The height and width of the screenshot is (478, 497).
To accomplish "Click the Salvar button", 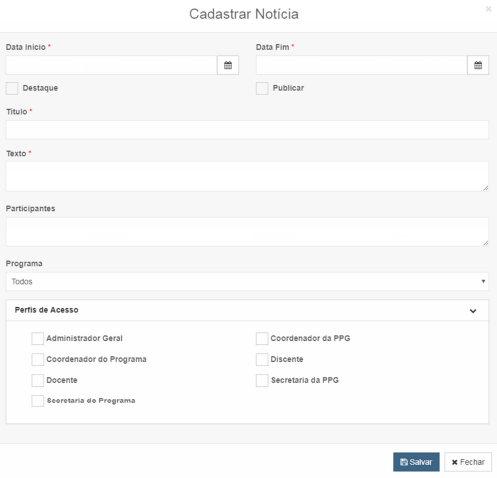I will click(x=416, y=462).
